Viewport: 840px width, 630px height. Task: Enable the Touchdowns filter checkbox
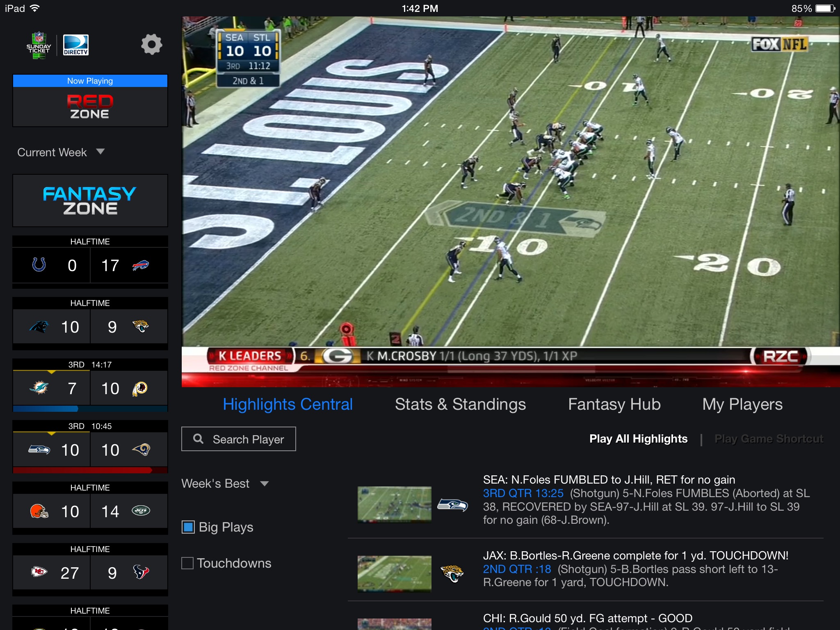click(187, 563)
